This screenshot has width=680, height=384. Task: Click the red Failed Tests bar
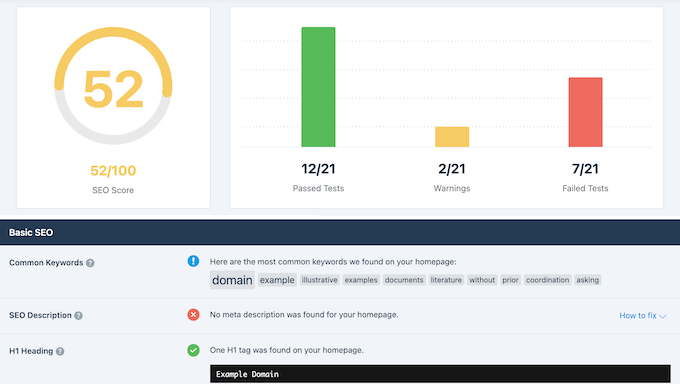[x=585, y=112]
